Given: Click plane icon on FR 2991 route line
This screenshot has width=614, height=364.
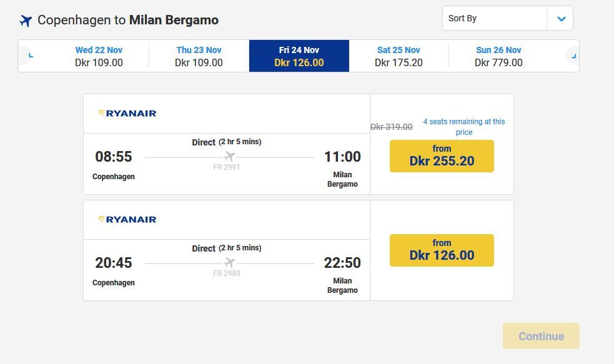Looking at the screenshot, I should coord(229,156).
